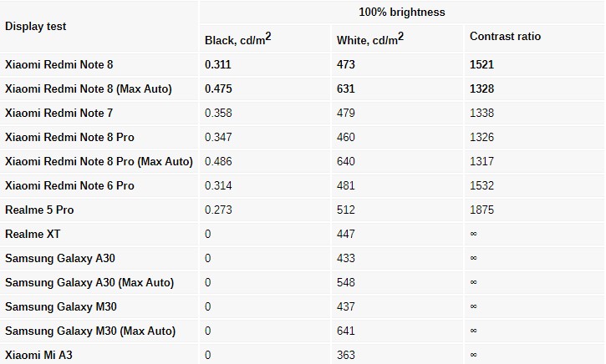Click the Contrast ratio column header
The image size is (606, 364).
coord(505,37)
